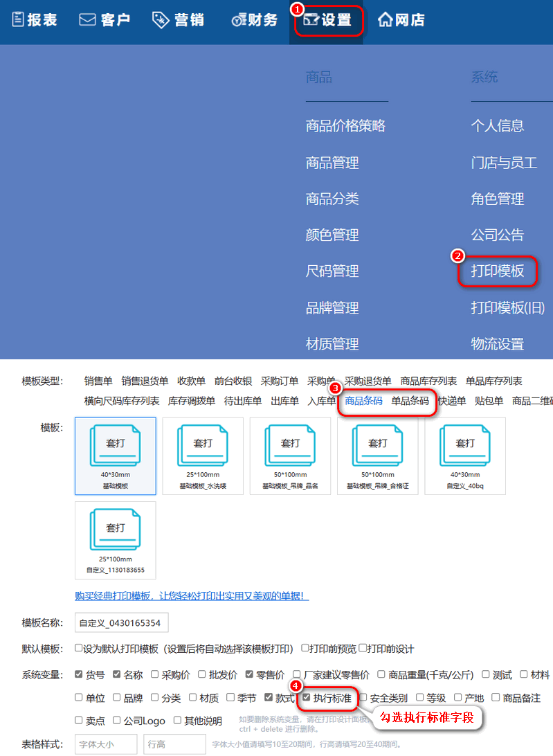
Task: Enable 打印前设计 checkbox
Action: [x=363, y=648]
